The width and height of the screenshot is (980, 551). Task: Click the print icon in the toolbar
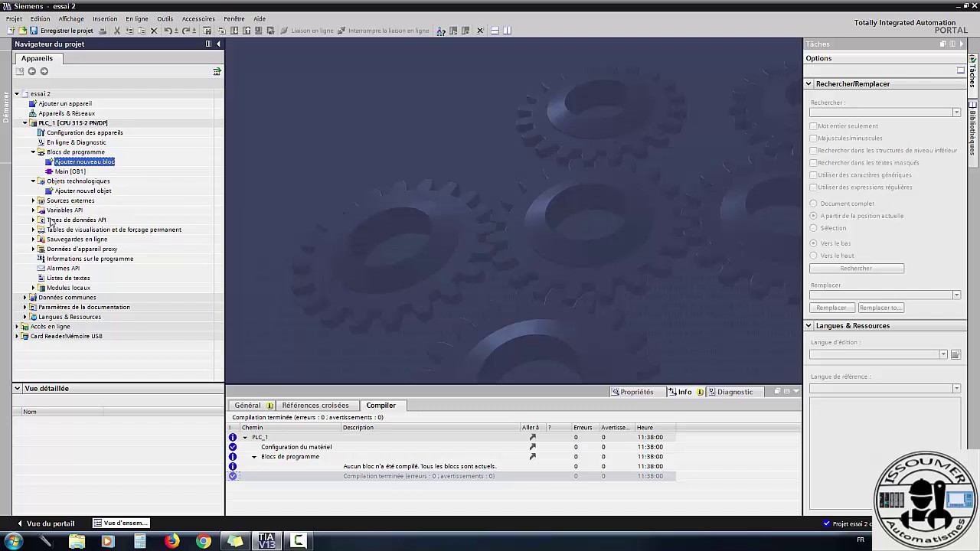click(103, 31)
